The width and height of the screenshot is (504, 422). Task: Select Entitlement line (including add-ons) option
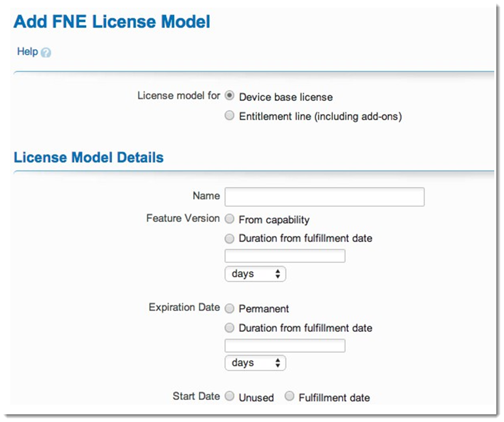click(229, 115)
